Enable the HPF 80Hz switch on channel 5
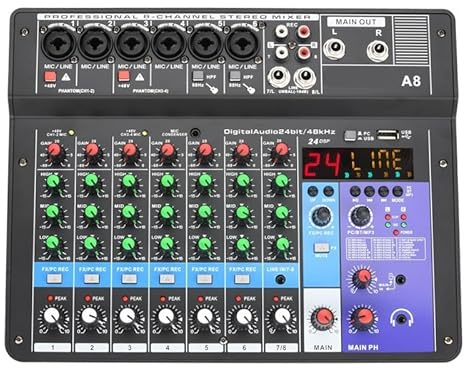 (x=198, y=76)
